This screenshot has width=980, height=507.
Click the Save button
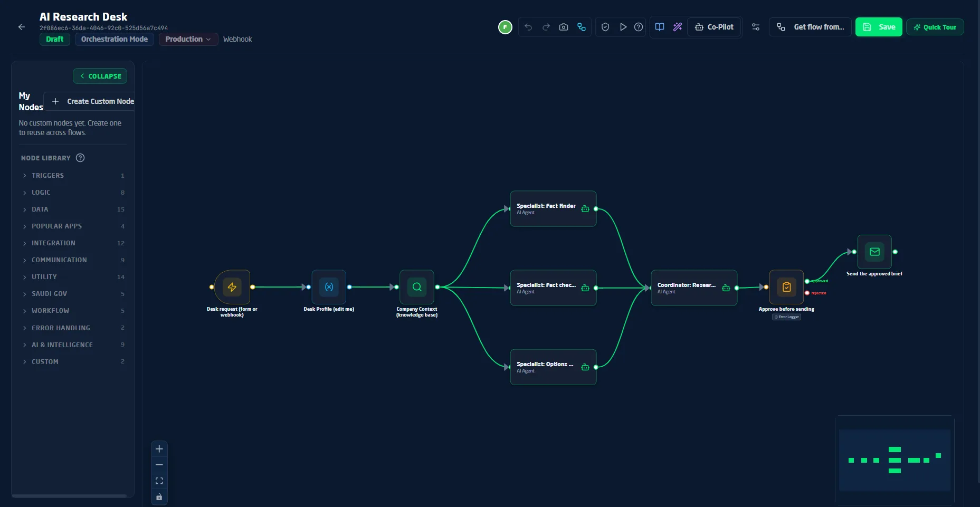tap(879, 27)
